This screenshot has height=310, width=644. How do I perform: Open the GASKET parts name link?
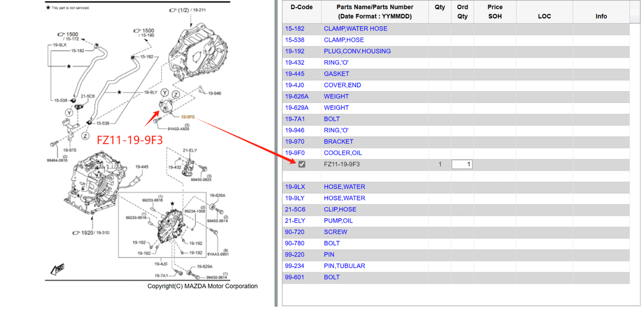(336, 73)
